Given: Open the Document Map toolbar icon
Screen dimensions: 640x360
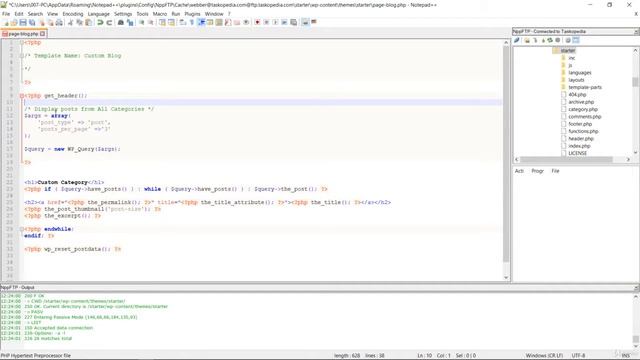Looking at the screenshot, I should click(219, 22).
